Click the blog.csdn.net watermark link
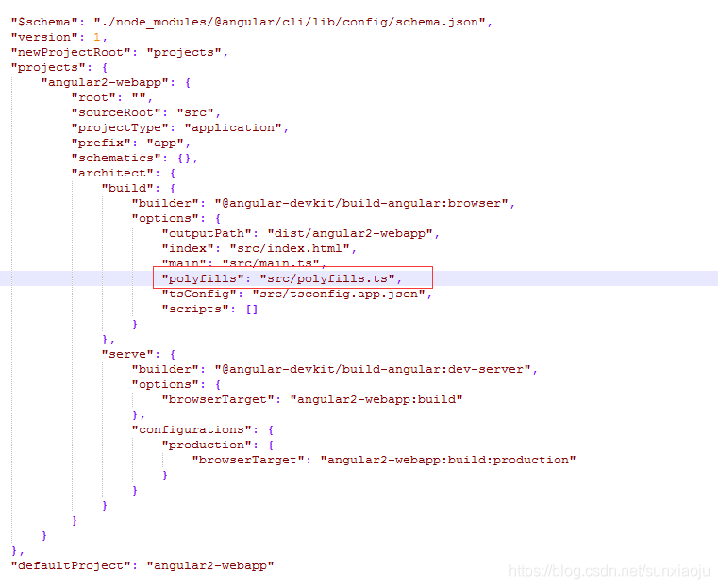Screen dimensions: 718x588 (609, 571)
